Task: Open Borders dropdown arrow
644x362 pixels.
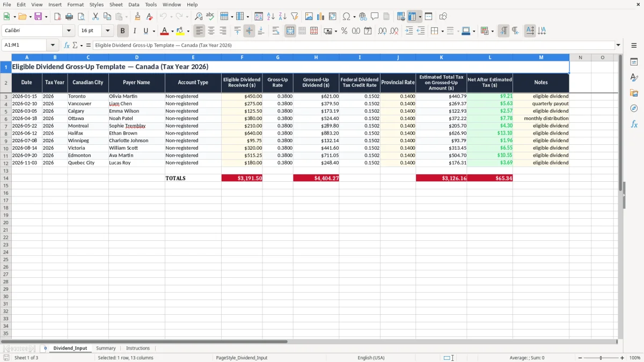Action: [x=442, y=31]
